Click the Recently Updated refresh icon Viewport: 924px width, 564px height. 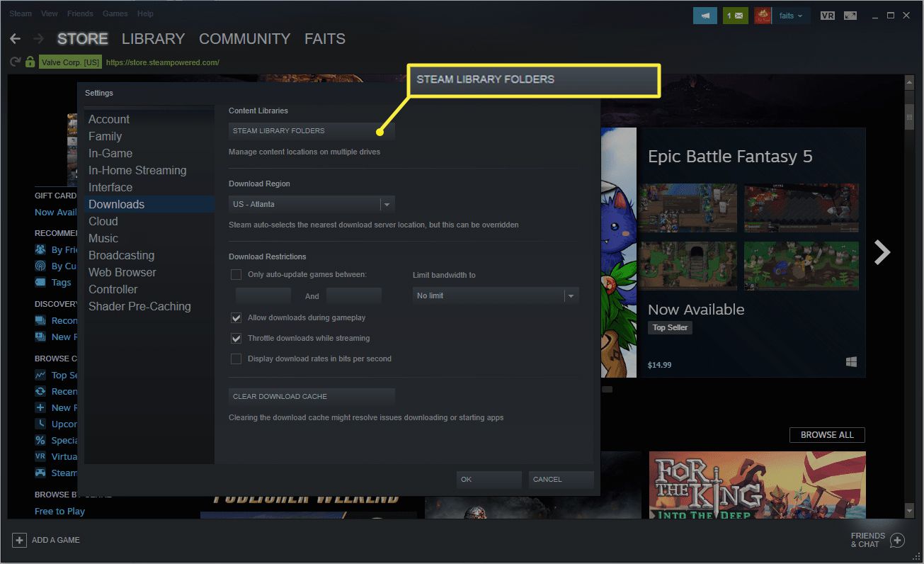[x=40, y=391]
